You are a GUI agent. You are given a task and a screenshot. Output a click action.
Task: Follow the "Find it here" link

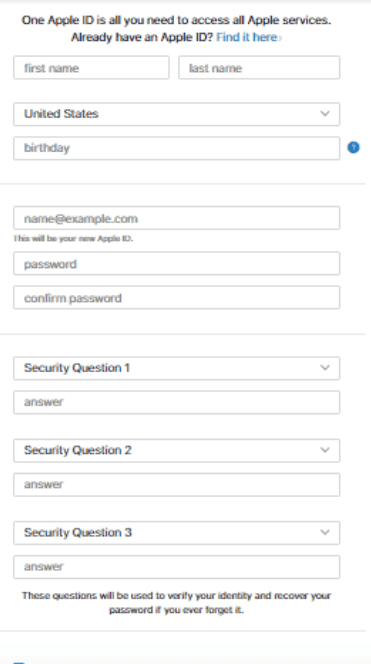(249, 37)
